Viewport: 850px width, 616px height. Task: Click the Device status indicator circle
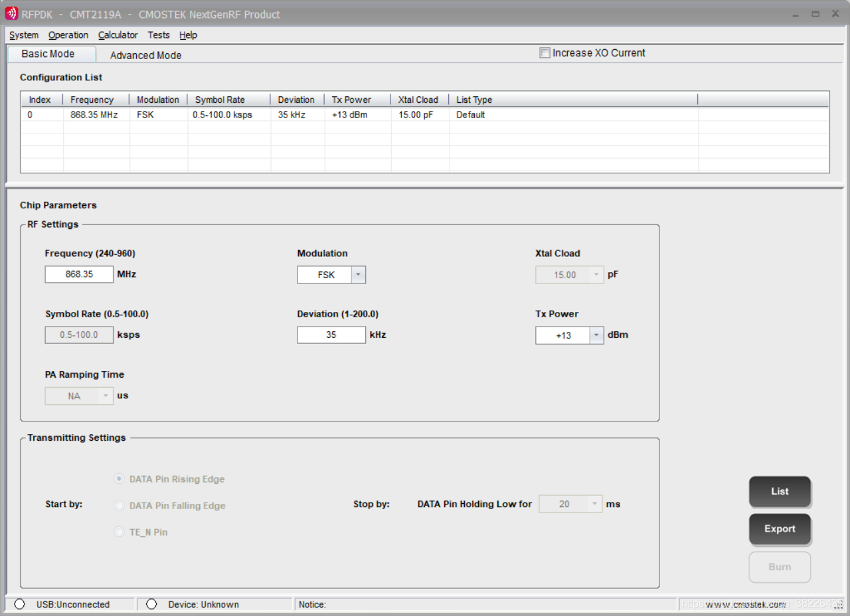151,604
